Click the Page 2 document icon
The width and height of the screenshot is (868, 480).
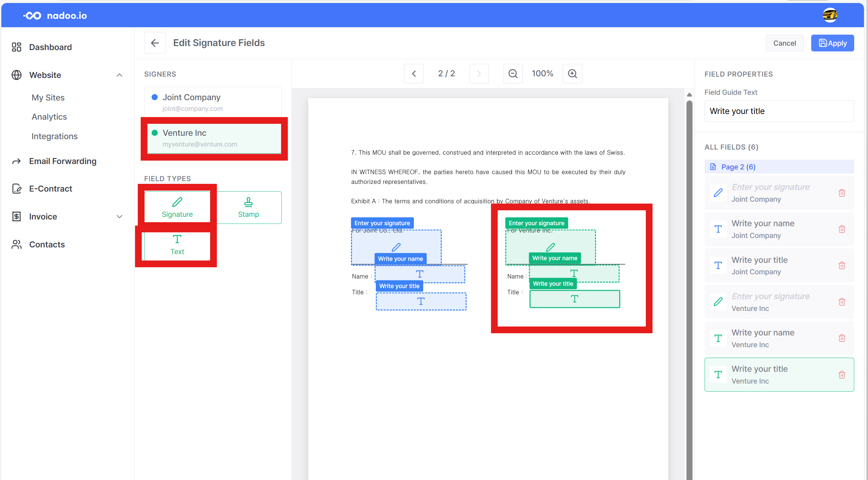click(x=713, y=167)
